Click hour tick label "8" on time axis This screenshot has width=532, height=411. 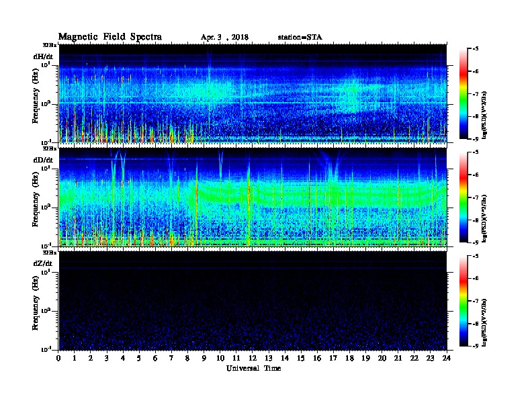(187, 359)
